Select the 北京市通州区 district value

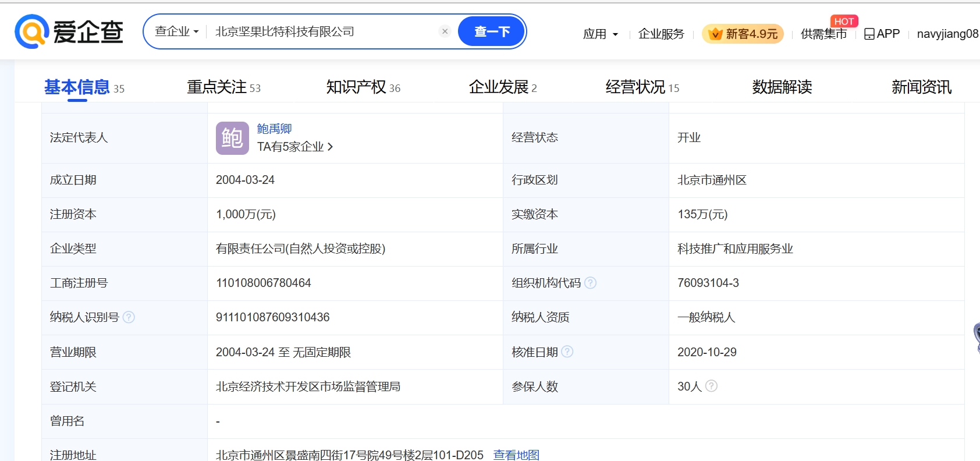712,180
